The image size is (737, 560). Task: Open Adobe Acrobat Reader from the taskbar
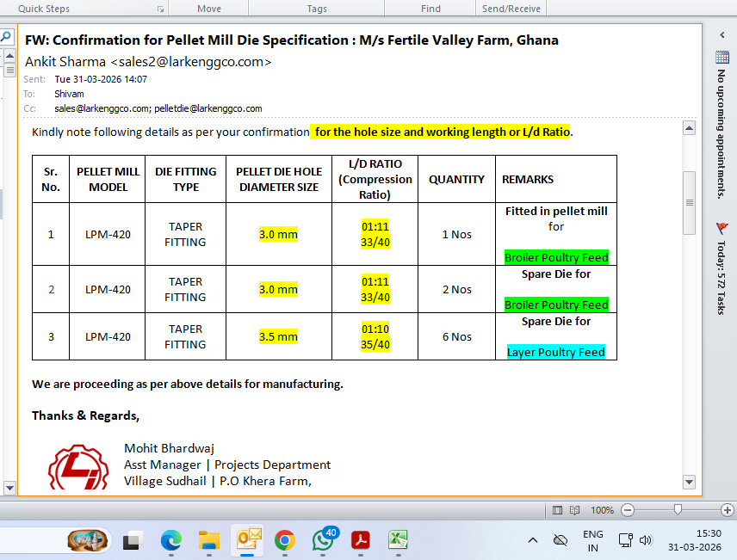coord(360,540)
